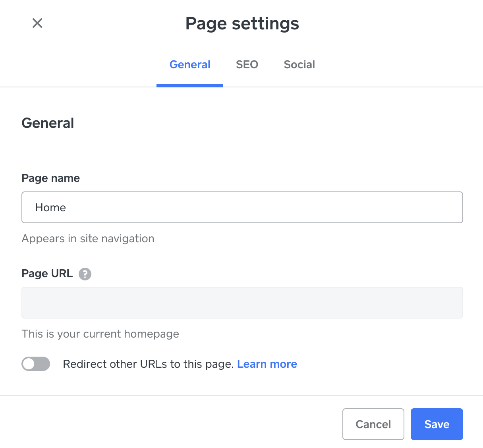Click the blue underline beneath General tab
The width and height of the screenshot is (483, 448).
pos(190,85)
